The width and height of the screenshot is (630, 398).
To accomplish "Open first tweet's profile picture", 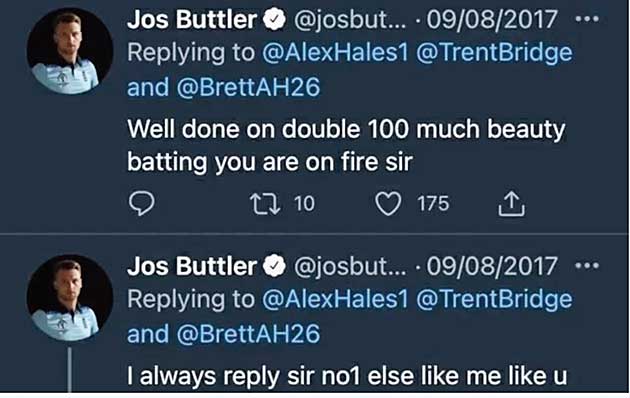I will pyautogui.click(x=70, y=51).
